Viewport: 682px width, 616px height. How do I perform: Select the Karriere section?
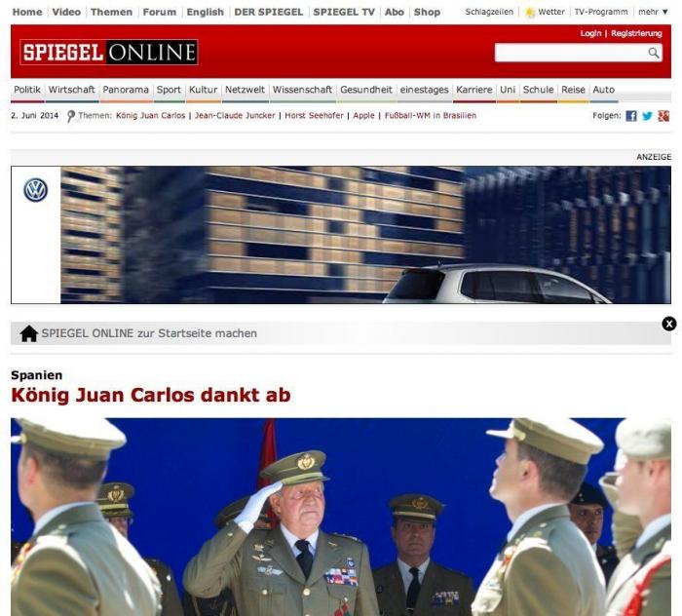coord(474,90)
